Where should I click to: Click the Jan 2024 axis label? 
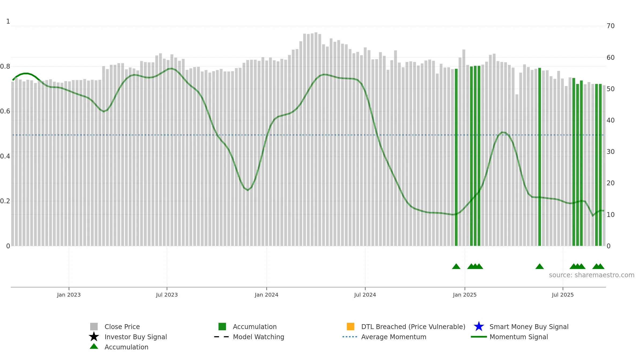tap(266, 295)
